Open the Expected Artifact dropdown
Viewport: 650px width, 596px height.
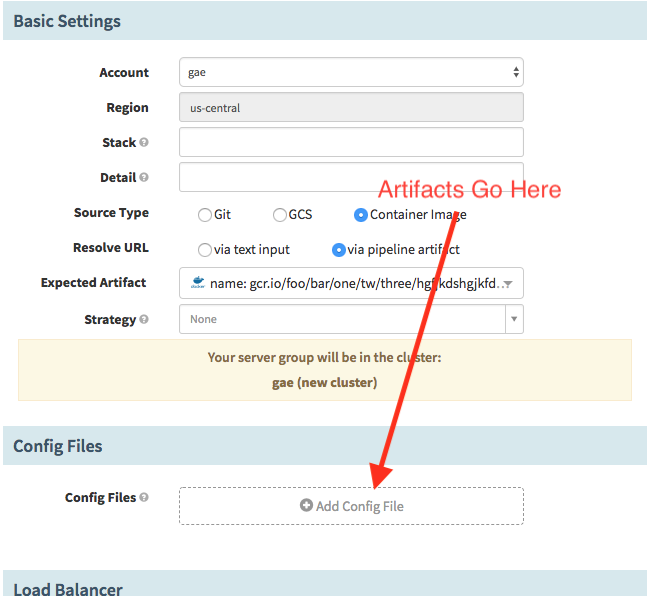(351, 283)
